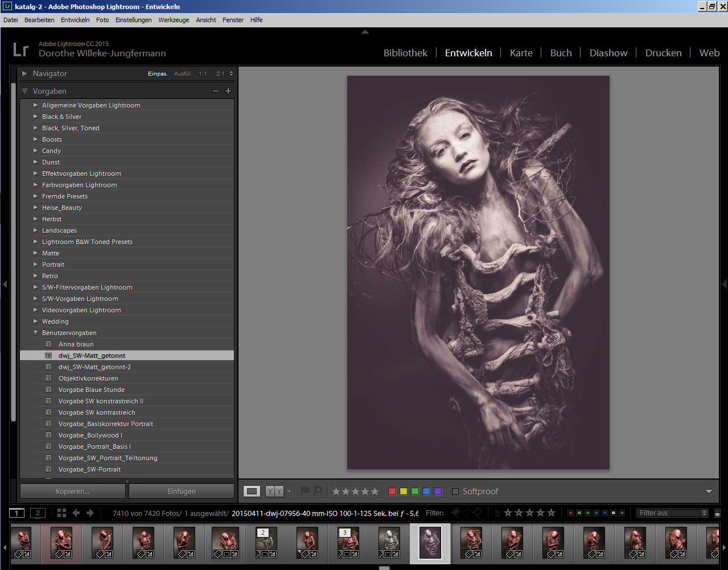Collapse the Vorgaben panel
728x570 pixels.
point(24,91)
